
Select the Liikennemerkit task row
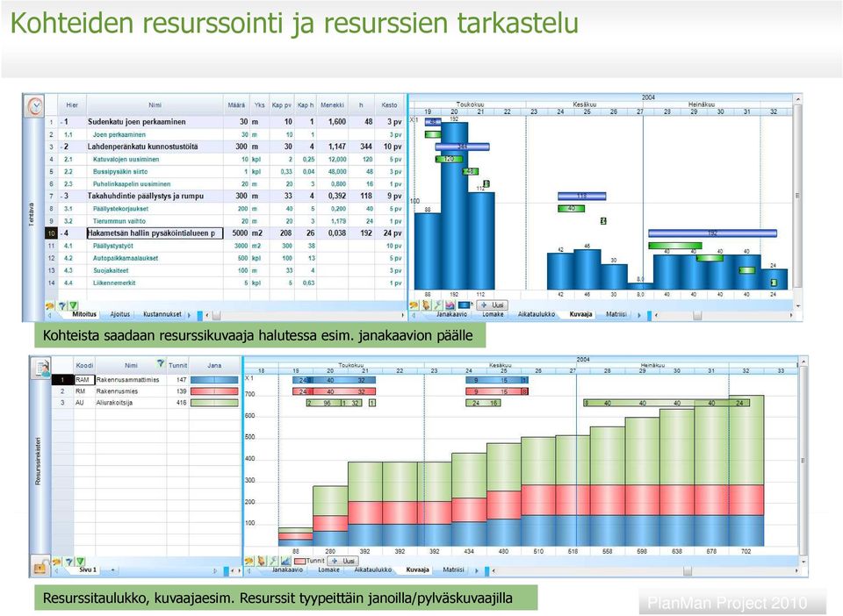pos(226,283)
